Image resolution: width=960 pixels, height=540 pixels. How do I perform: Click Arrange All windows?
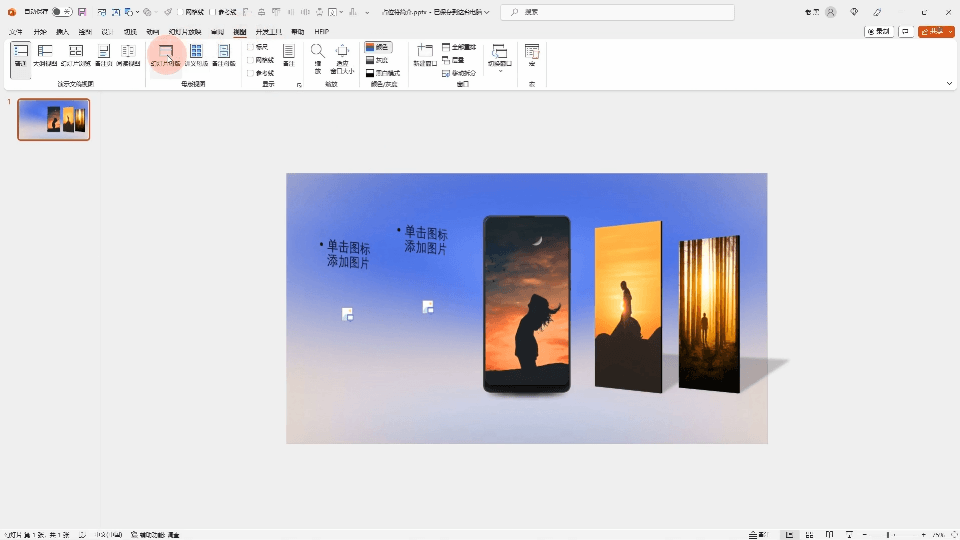point(459,47)
